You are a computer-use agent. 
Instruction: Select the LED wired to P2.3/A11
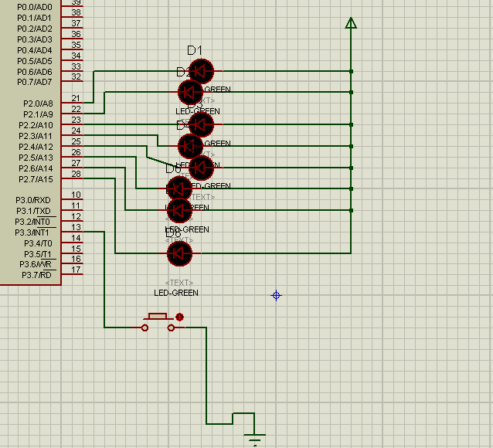tap(190, 146)
